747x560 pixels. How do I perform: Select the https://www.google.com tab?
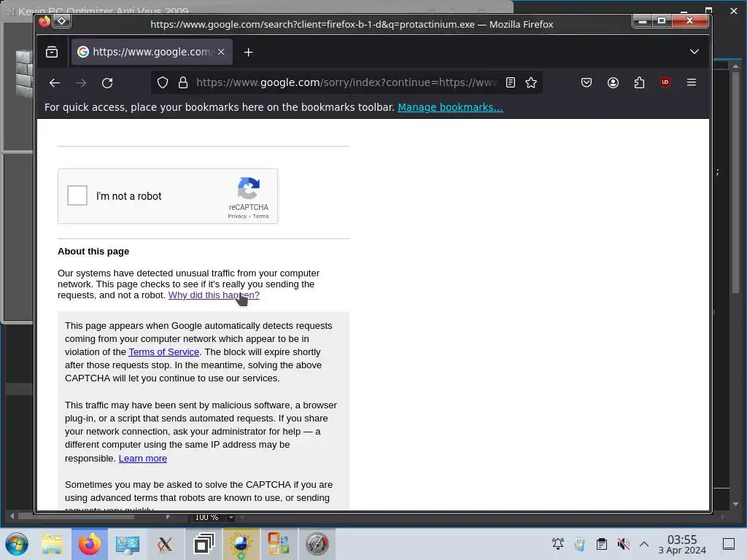tap(152, 52)
